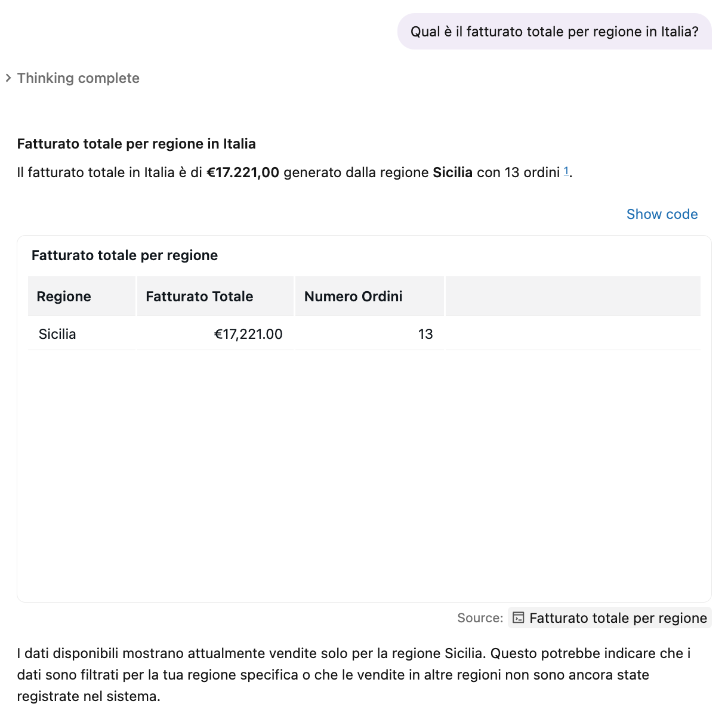
Task: Click the bold €17.221,00 amount in summary
Action: (243, 172)
